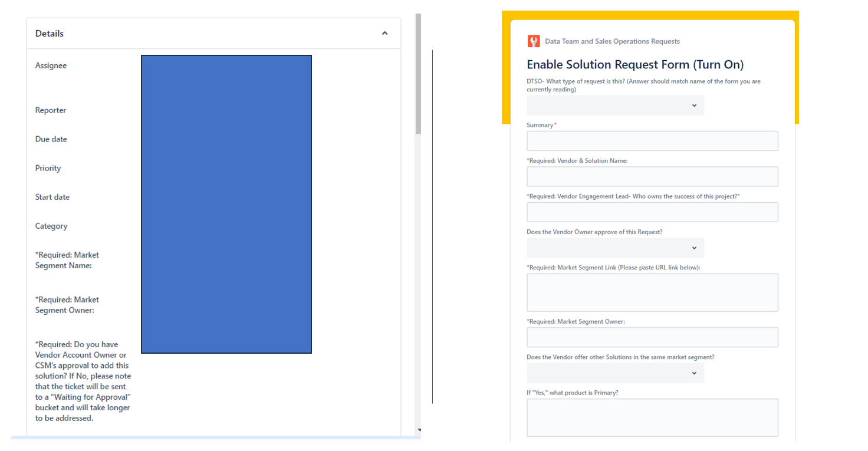The image size is (868, 451).
Task: Collapse the Details panel chevron
Action: (384, 34)
